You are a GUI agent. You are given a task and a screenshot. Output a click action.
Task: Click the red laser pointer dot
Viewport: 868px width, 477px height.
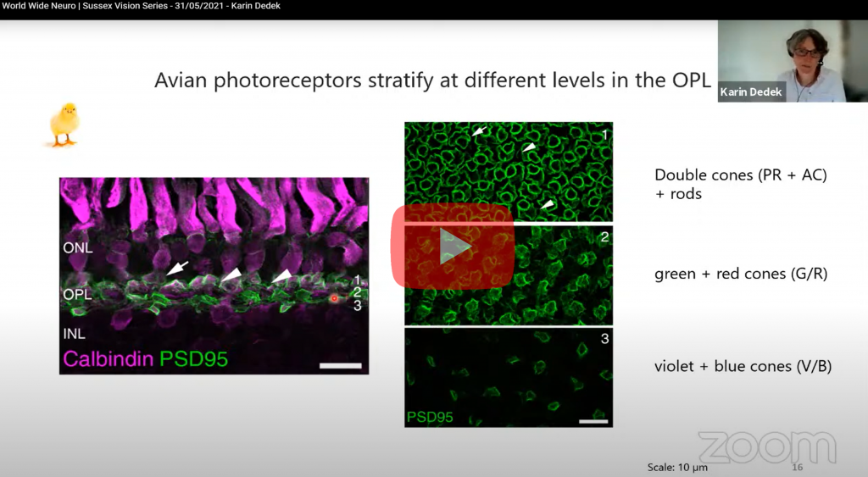pos(335,298)
